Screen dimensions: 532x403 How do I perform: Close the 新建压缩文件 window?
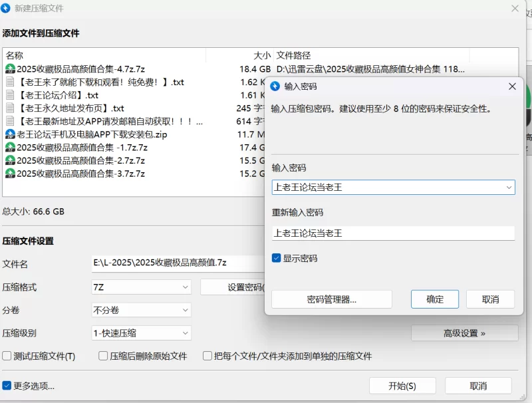(x=515, y=8)
